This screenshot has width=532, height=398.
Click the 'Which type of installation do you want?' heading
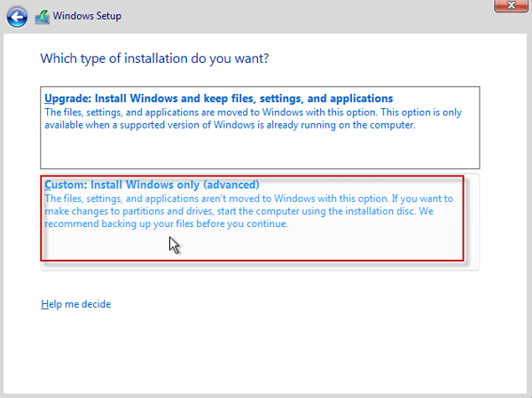click(154, 59)
